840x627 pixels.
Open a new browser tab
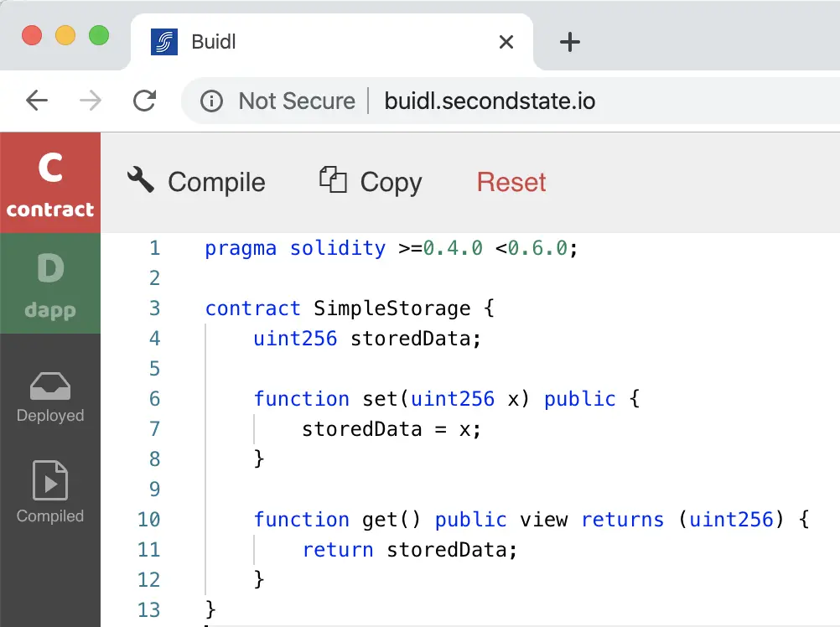point(569,42)
